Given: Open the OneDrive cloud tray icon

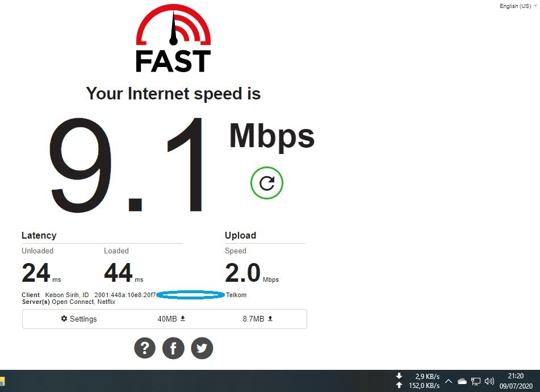Looking at the screenshot, I should (462, 381).
